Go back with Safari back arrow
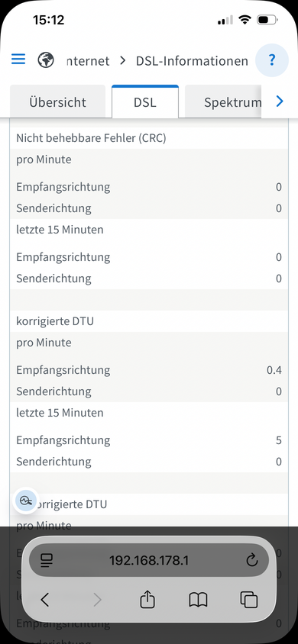Screen dimensions: 298x644 pyautogui.click(x=45, y=600)
